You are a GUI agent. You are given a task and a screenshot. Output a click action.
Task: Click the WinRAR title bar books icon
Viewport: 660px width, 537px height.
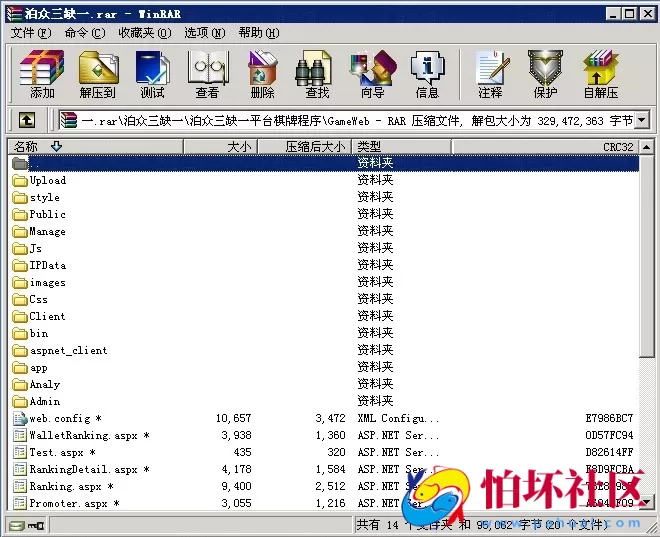point(13,13)
